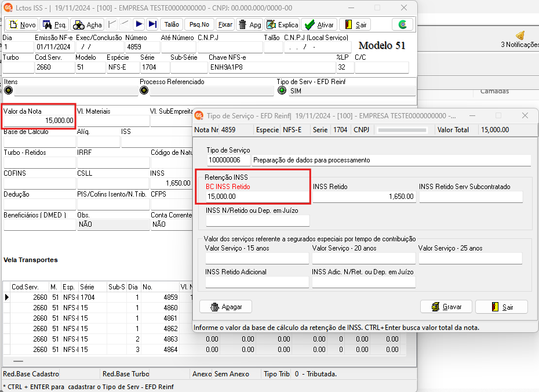
Task: Click the Cod.Serv. field with 2660
Action: pos(54,67)
